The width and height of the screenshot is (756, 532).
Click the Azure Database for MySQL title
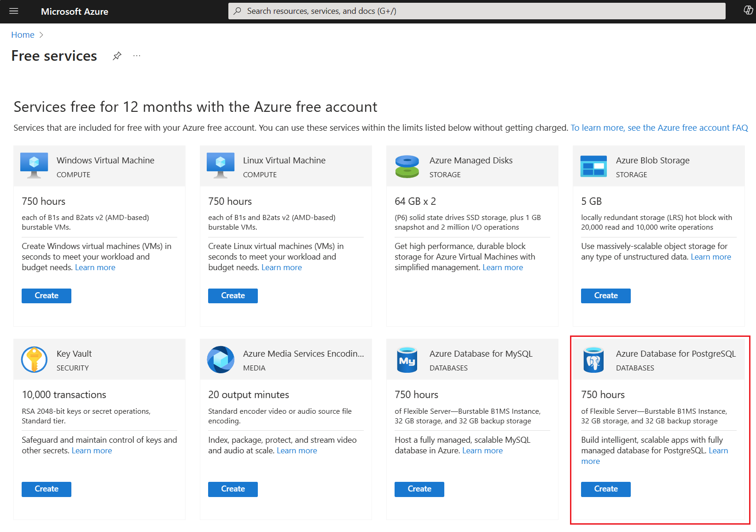point(481,353)
